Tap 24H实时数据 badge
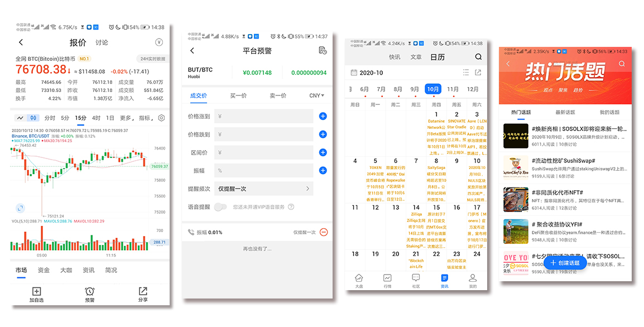The height and width of the screenshot is (327, 644). tap(152, 59)
